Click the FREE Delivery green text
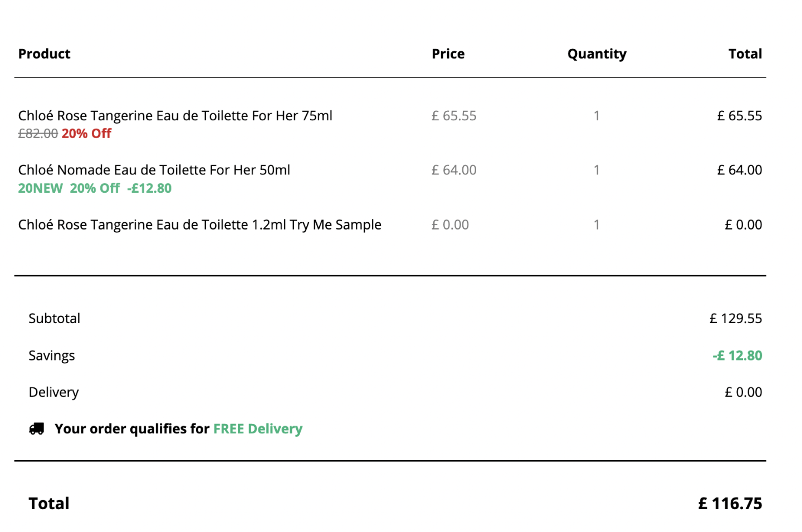Viewport: 802px width, 532px height. click(258, 429)
